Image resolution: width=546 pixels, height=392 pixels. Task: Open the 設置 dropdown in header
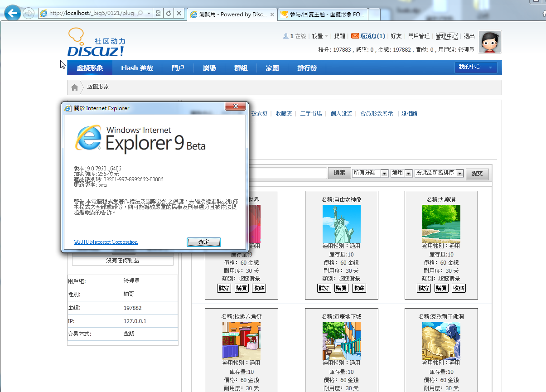pyautogui.click(x=320, y=36)
